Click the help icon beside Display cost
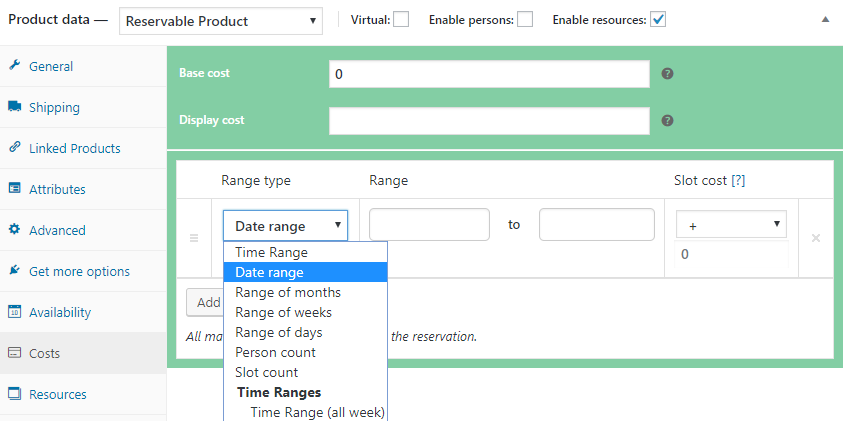 [x=667, y=121]
